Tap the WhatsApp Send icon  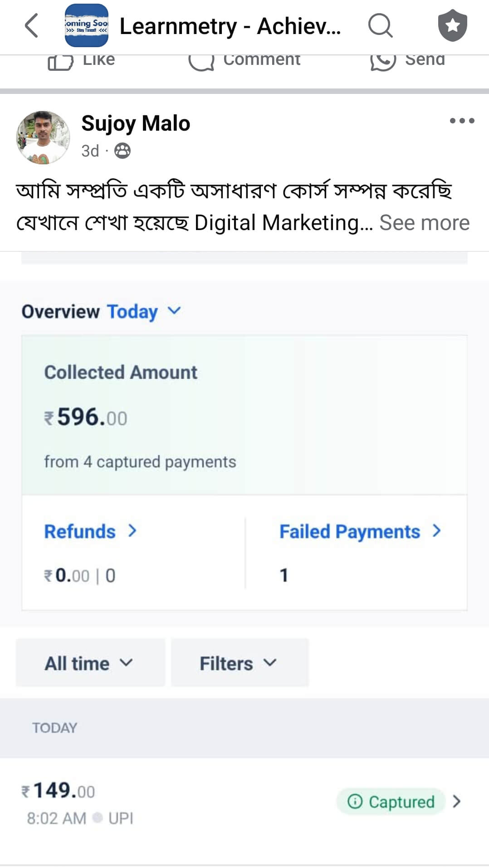click(x=383, y=62)
